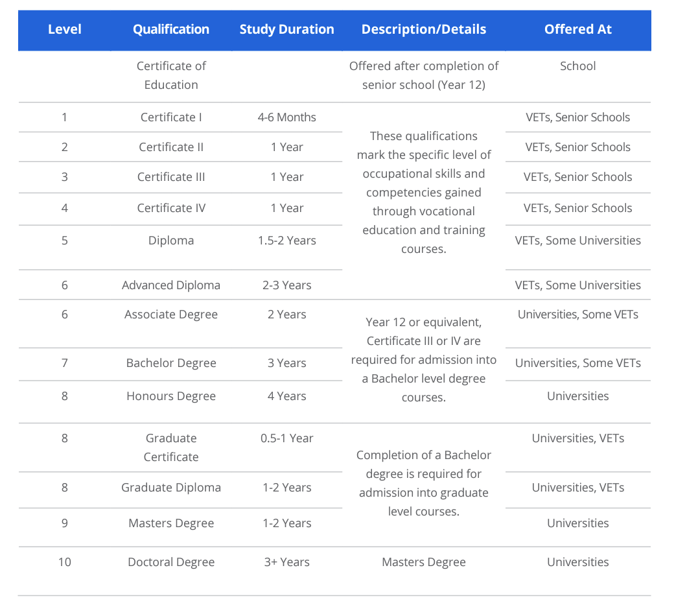Viewport: 687px width, 616px height.
Task: Select the Offered At column header
Action: [577, 29]
